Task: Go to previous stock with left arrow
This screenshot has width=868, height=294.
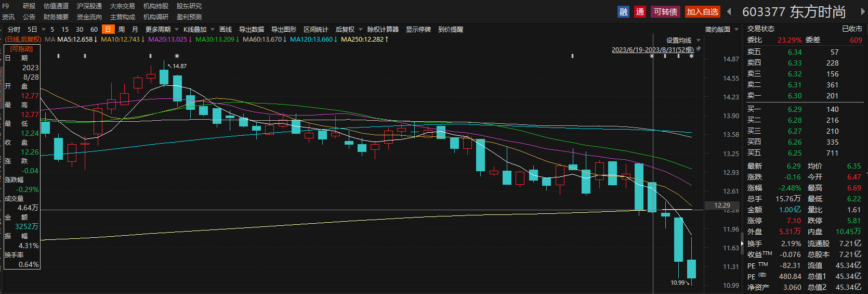Action: pyautogui.click(x=729, y=11)
